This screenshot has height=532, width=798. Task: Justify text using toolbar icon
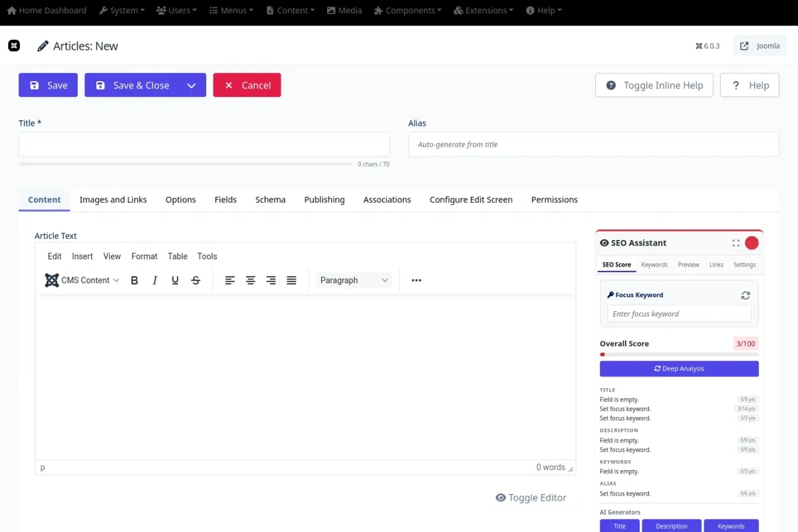tap(291, 281)
